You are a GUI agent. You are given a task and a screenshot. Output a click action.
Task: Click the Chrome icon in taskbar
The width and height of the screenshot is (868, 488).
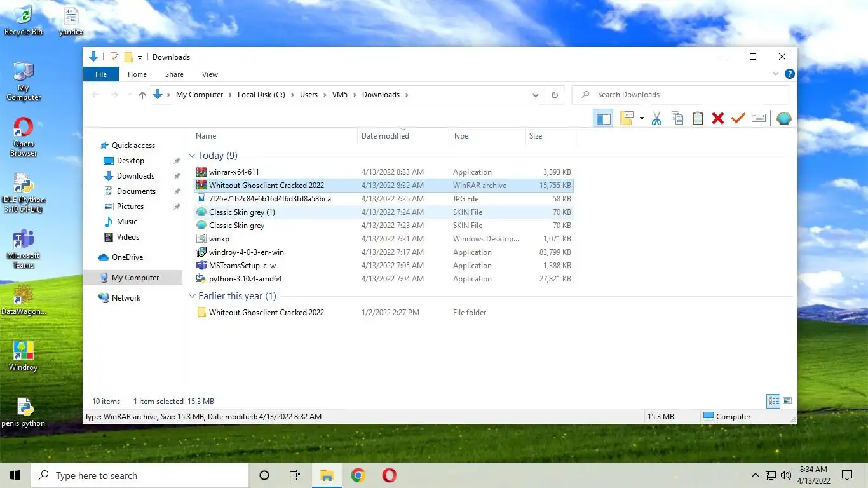pyautogui.click(x=358, y=475)
